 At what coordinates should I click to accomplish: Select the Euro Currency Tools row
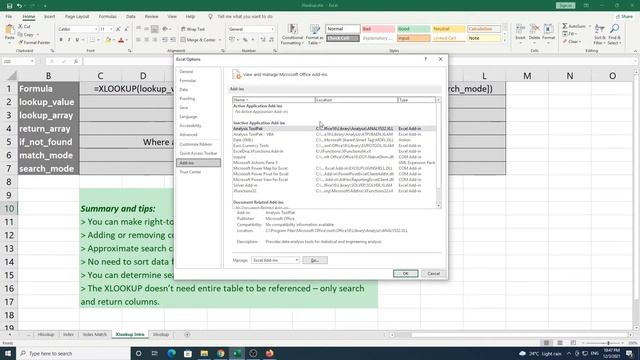(334, 146)
